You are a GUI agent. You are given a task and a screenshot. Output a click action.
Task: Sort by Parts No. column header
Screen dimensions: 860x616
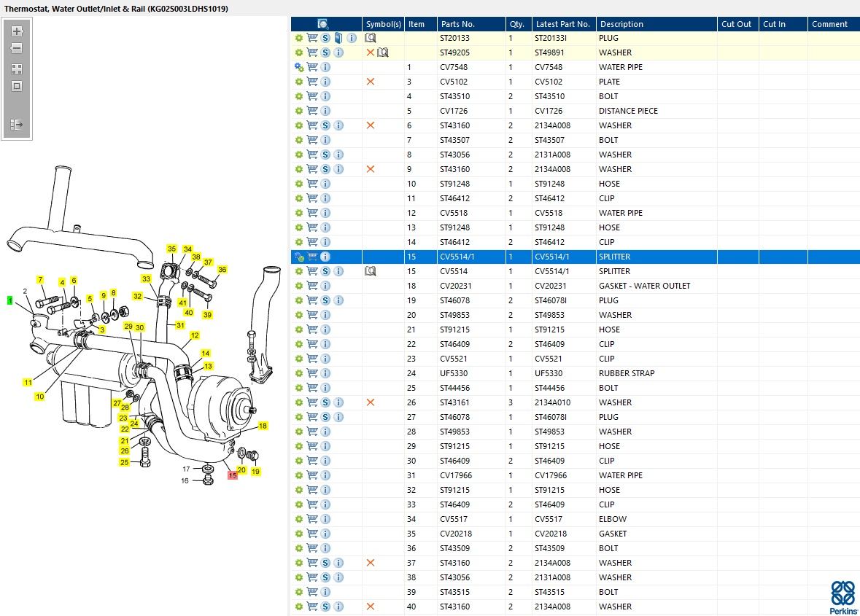(x=471, y=24)
